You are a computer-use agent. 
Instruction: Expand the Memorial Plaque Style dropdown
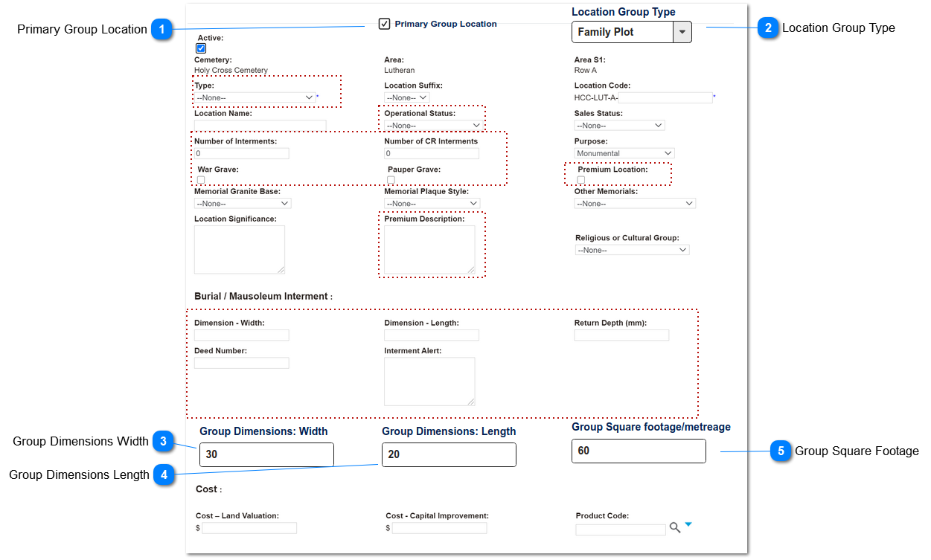432,203
